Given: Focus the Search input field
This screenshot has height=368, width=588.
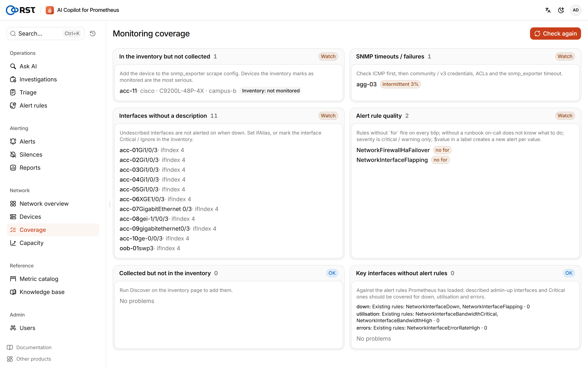Looking at the screenshot, I should (46, 33).
